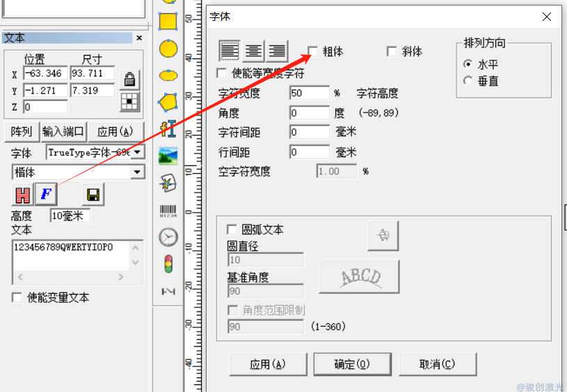Click the text box scroll up arrow
This screenshot has width=567, height=392.
[135, 248]
